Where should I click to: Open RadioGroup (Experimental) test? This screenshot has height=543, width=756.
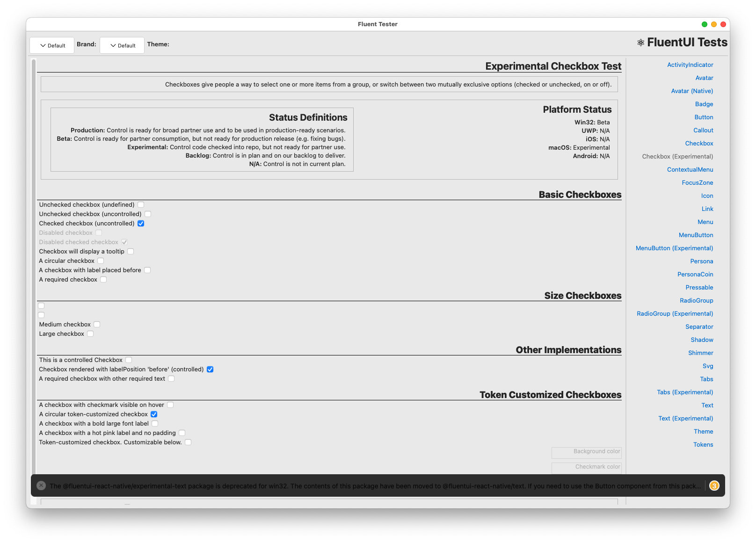675,313
